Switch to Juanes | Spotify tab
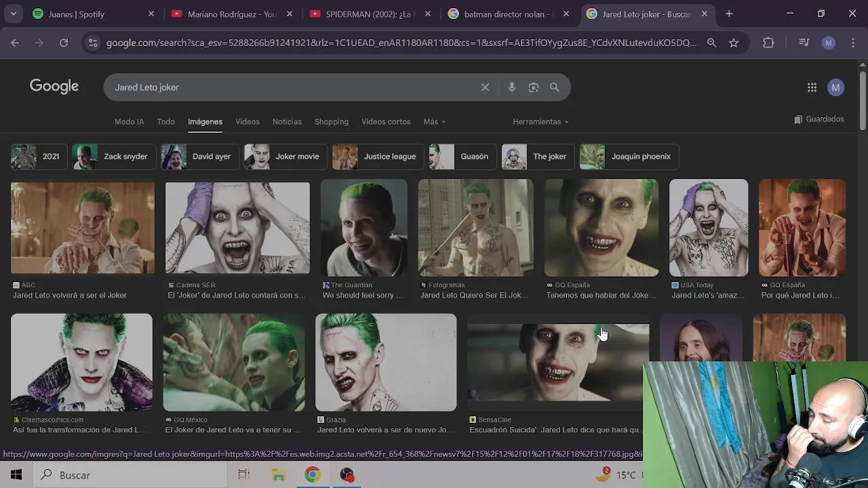 94,14
